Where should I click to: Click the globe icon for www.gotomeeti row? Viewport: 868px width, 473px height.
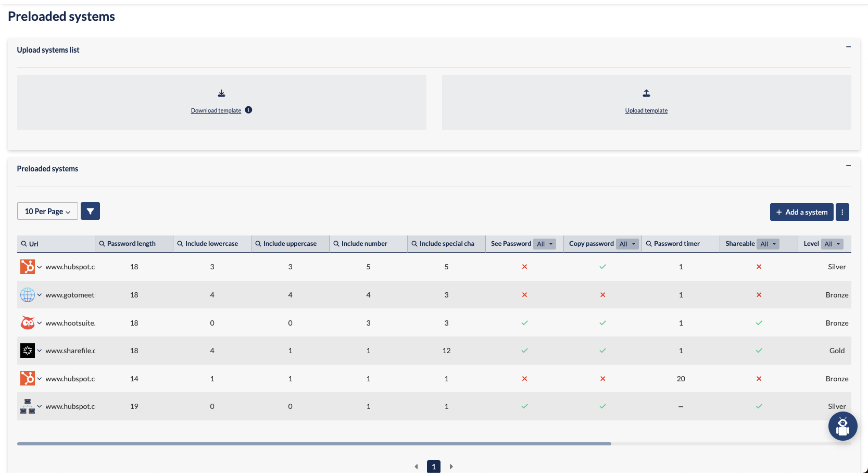pos(28,295)
